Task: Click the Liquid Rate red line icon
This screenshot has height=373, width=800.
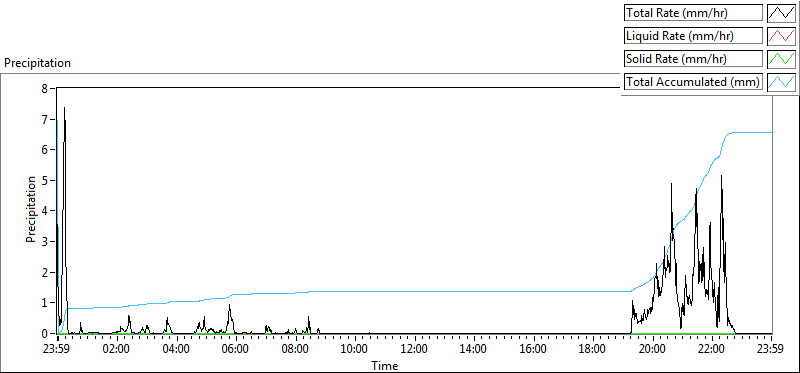Action: click(781, 36)
